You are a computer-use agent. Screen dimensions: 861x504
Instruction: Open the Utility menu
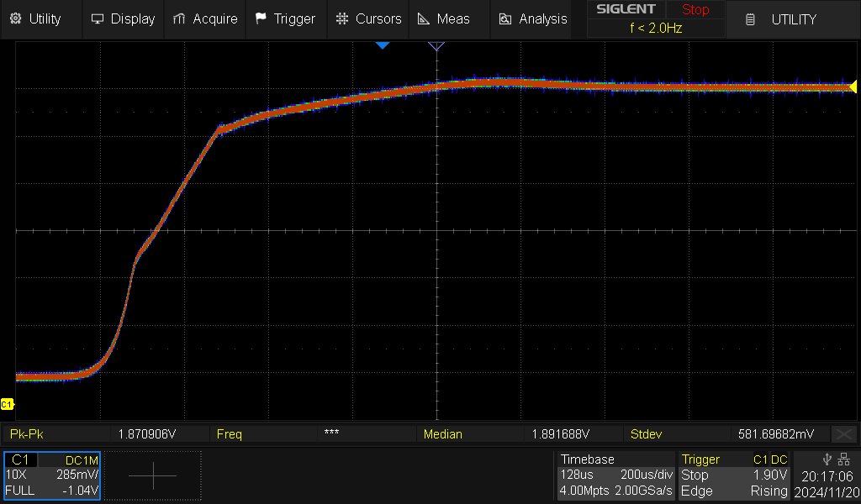click(35, 18)
